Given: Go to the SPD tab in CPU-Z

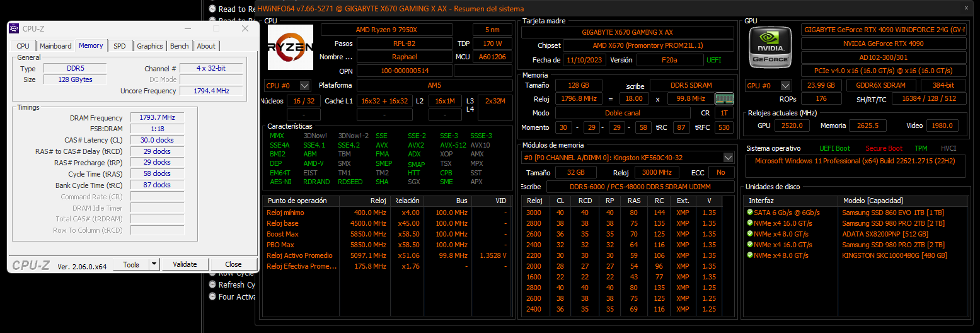Looking at the screenshot, I should 120,46.
